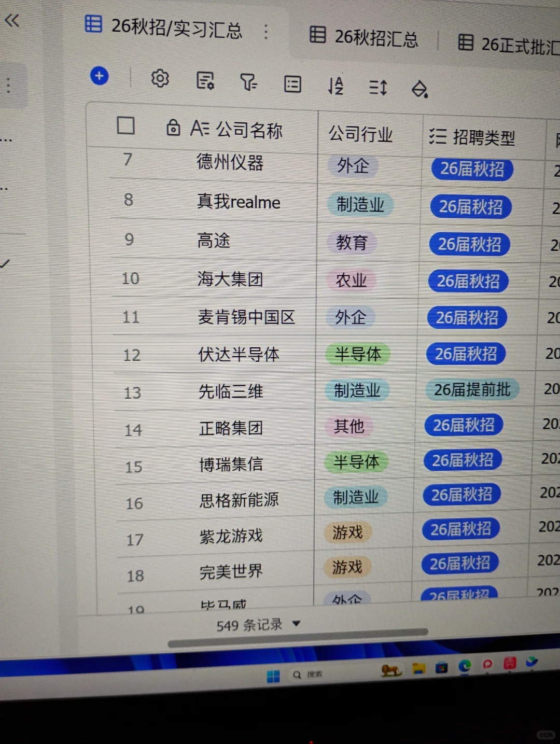Click the blue add-record plus button
This screenshot has height=744, width=560.
[99, 76]
